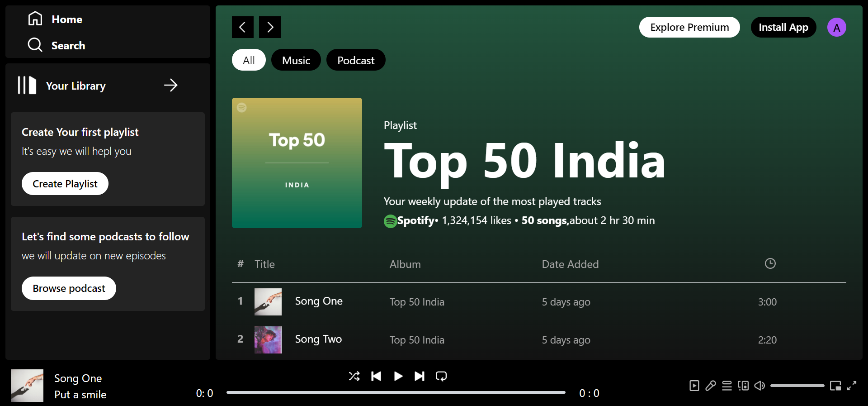Connect to a device icon

[743, 386]
